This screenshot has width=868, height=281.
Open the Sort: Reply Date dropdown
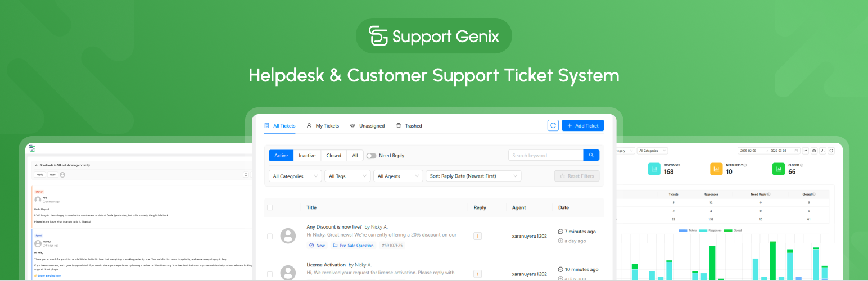pyautogui.click(x=473, y=176)
